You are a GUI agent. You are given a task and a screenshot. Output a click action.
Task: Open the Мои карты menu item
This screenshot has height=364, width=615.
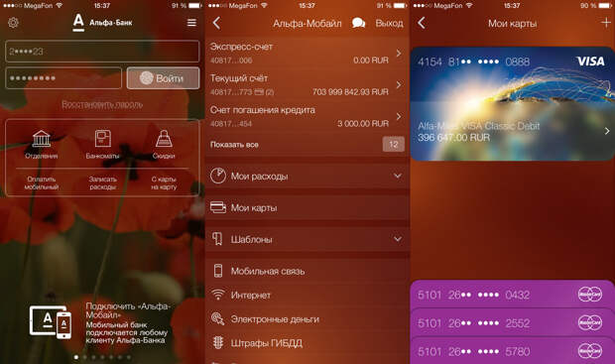click(x=307, y=207)
